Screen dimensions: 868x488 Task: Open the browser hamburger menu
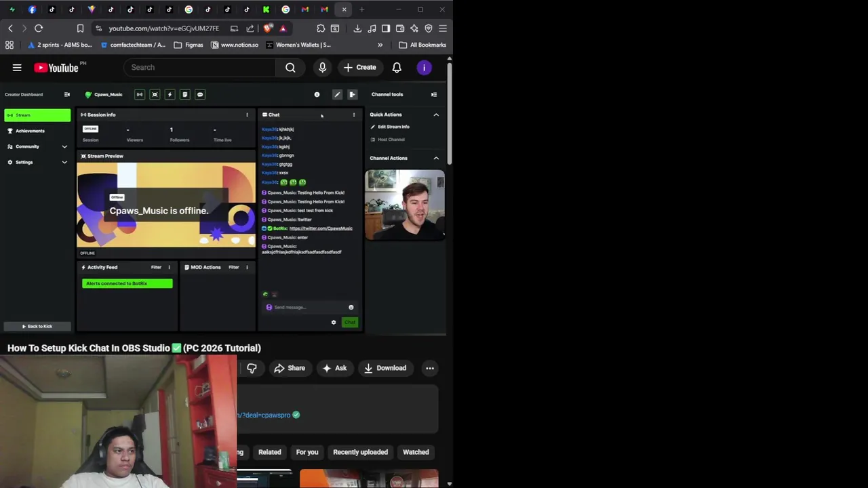tap(443, 28)
